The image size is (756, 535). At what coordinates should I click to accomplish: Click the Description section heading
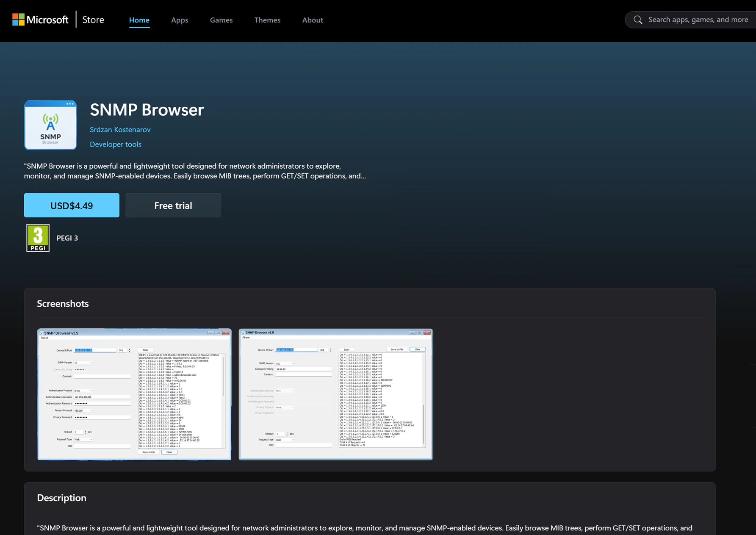click(x=61, y=498)
